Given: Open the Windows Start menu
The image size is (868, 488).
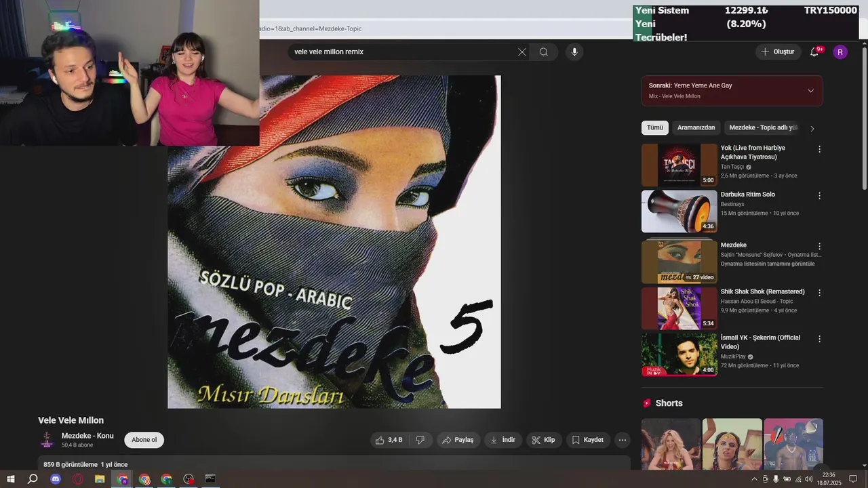Looking at the screenshot, I should click(x=10, y=479).
